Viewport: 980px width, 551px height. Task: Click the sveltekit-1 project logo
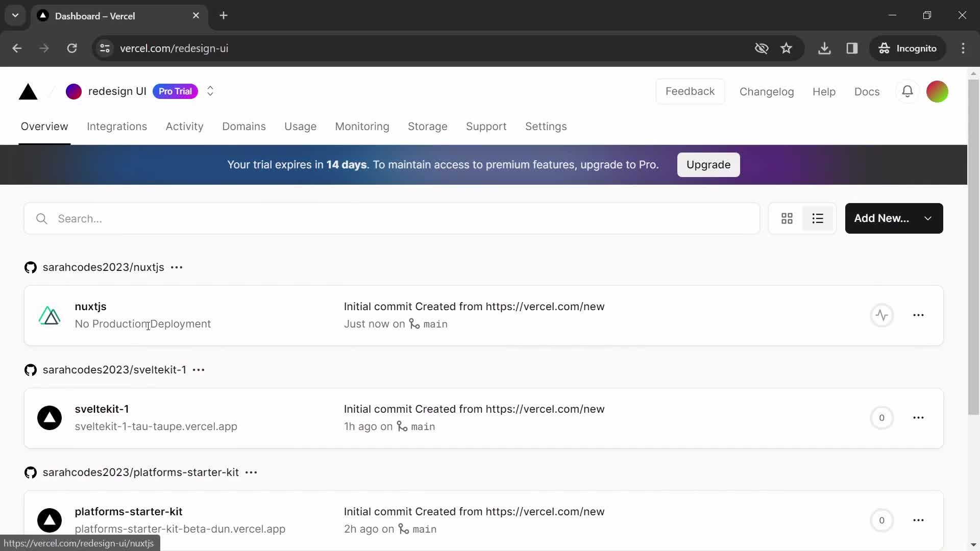pyautogui.click(x=50, y=418)
